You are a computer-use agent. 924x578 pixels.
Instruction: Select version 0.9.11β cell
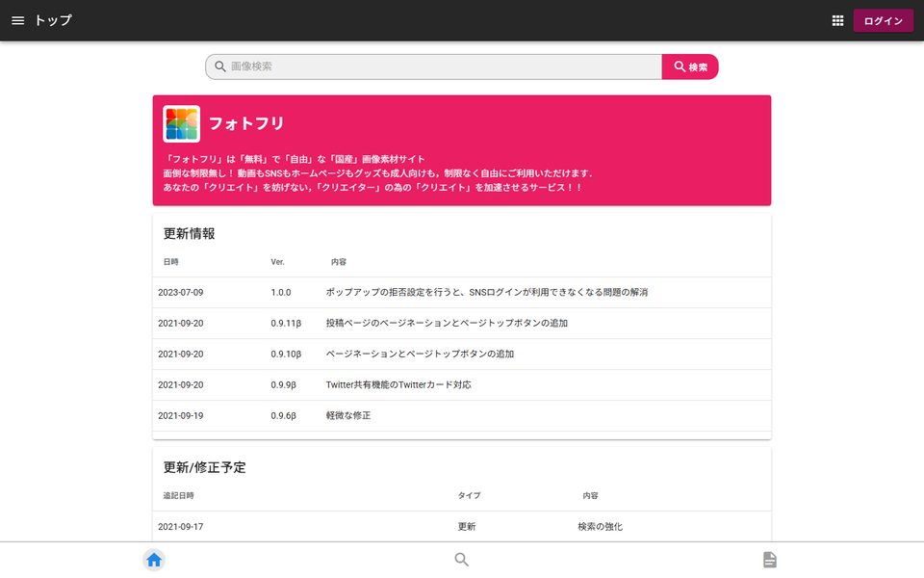(x=286, y=324)
